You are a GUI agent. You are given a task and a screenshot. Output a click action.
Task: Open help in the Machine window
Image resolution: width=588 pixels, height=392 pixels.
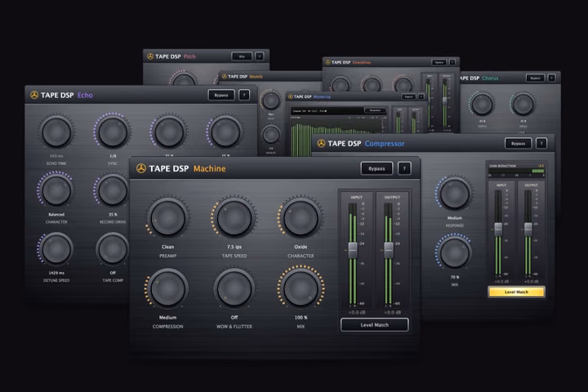(404, 168)
